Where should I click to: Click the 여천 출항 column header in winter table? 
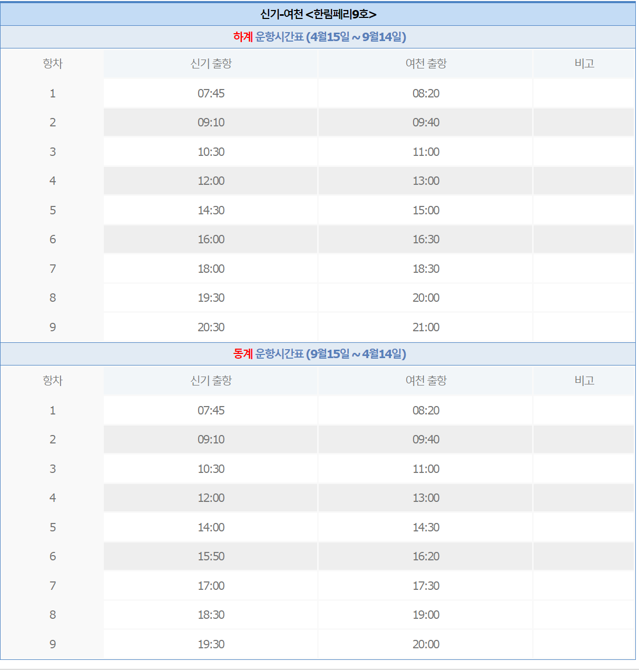pyautogui.click(x=425, y=380)
